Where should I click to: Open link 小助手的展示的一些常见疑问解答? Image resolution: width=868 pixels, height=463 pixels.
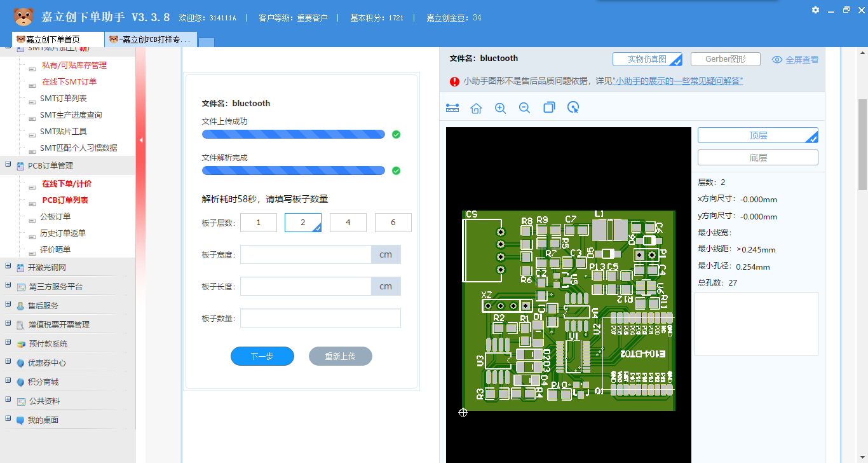[x=677, y=81]
